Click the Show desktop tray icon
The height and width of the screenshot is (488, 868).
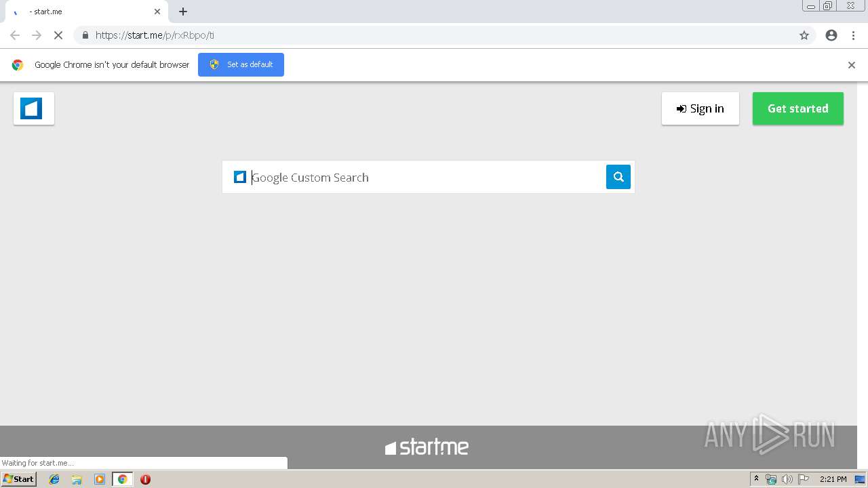(x=860, y=479)
